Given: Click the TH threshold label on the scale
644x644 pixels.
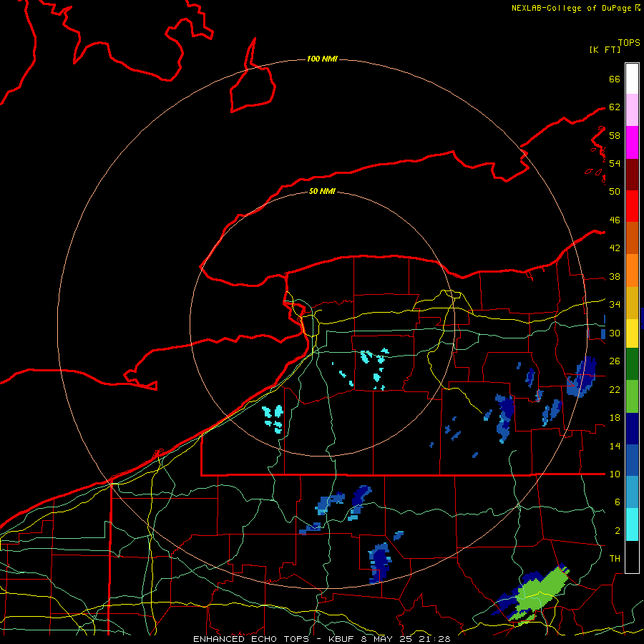Looking at the screenshot, I should (615, 559).
